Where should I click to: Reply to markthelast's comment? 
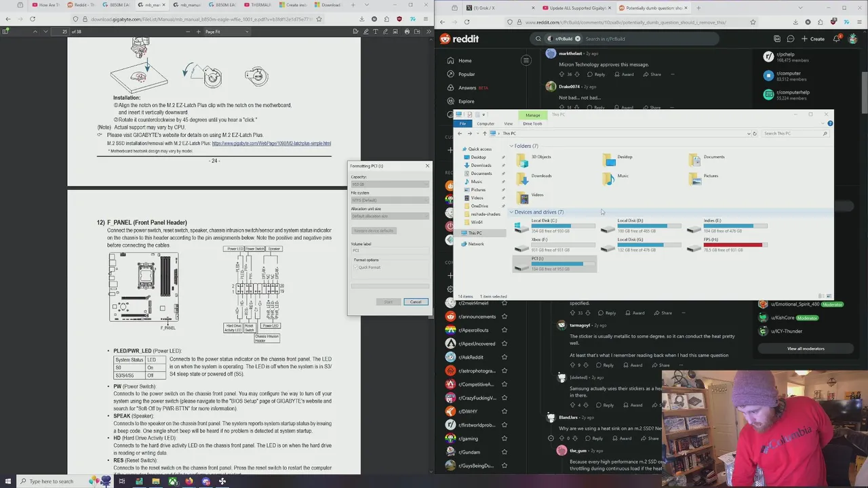597,75
